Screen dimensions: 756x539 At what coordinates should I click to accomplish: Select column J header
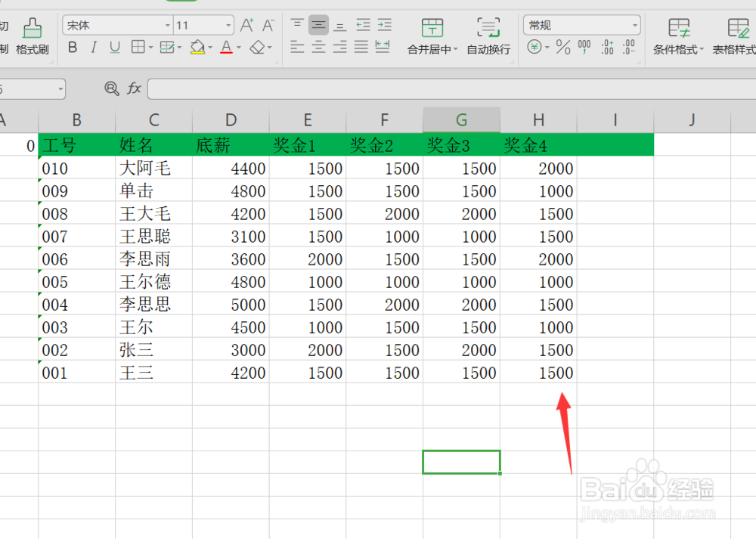(x=692, y=119)
